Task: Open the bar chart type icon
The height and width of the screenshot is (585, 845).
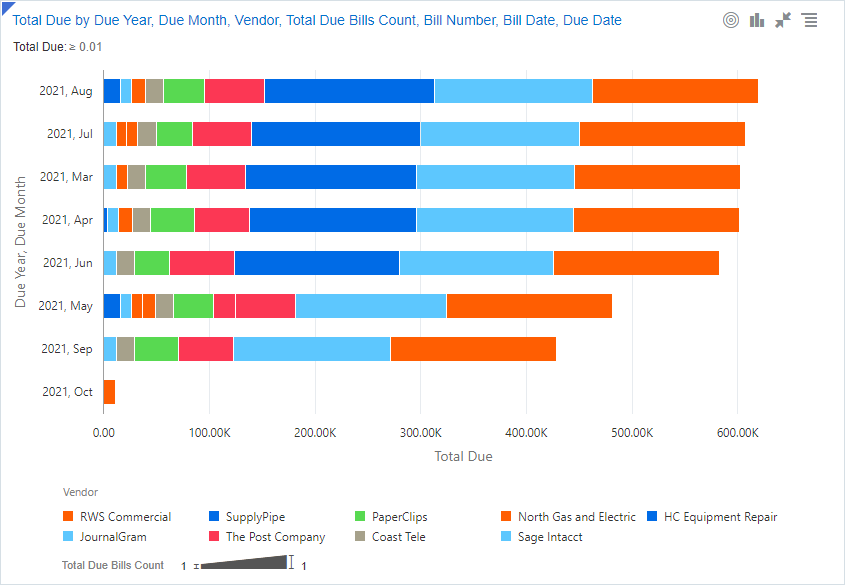Action: (x=757, y=20)
